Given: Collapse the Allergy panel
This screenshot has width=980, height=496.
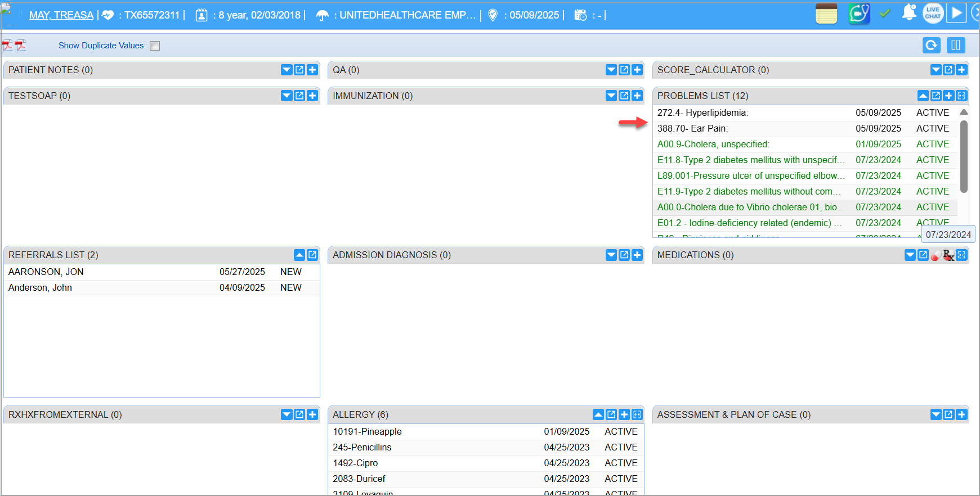Looking at the screenshot, I should tap(598, 414).
